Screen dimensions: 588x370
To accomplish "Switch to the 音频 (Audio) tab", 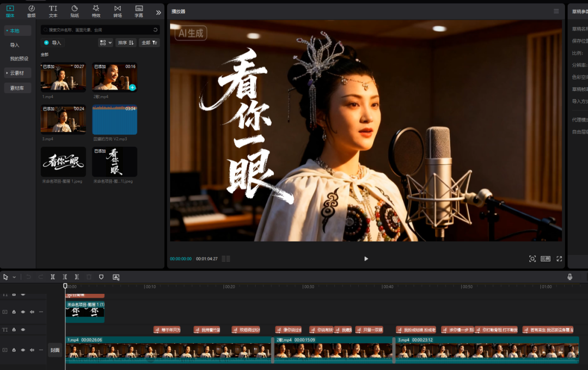I will (x=32, y=11).
